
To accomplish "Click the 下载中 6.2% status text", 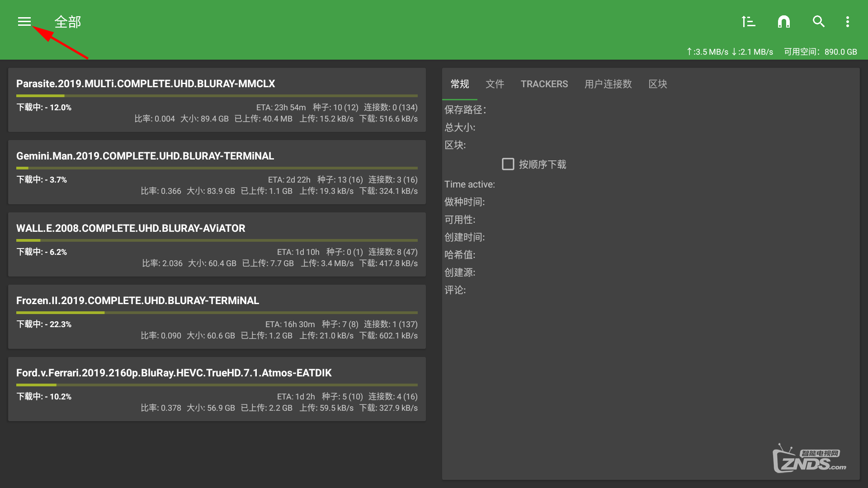I will point(42,252).
